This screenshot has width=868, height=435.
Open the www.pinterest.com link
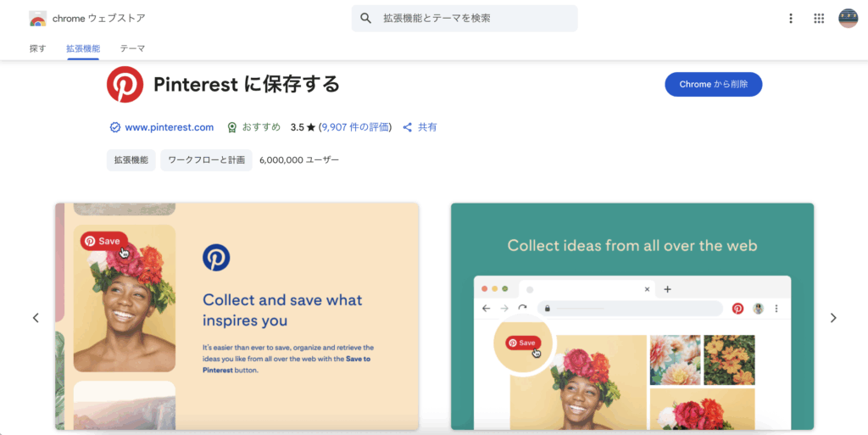tap(170, 127)
